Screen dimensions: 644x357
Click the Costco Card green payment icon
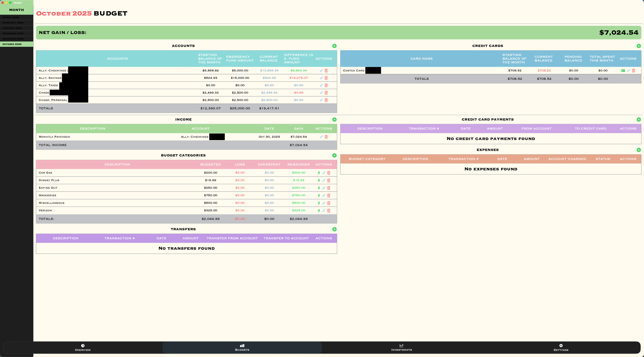coord(623,71)
